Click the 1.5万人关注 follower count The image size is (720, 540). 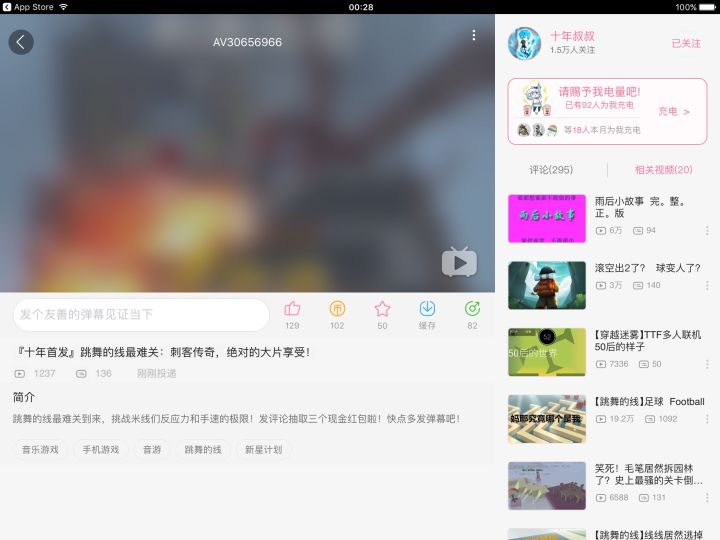click(572, 50)
